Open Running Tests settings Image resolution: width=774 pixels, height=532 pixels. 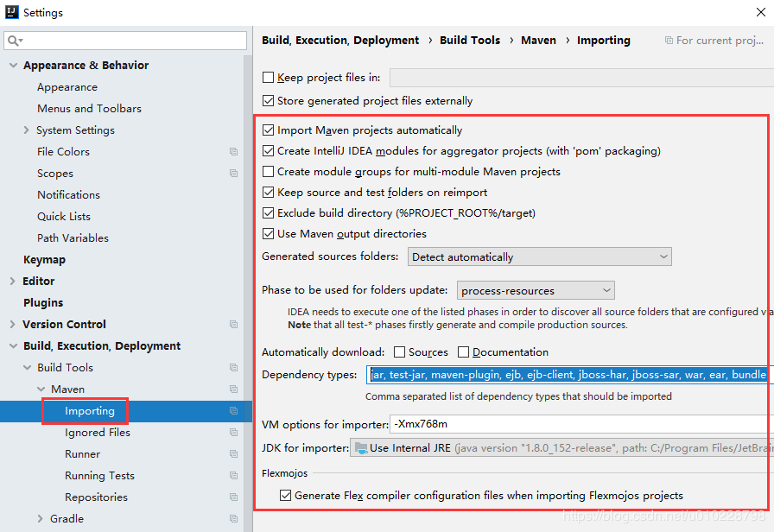(x=99, y=476)
